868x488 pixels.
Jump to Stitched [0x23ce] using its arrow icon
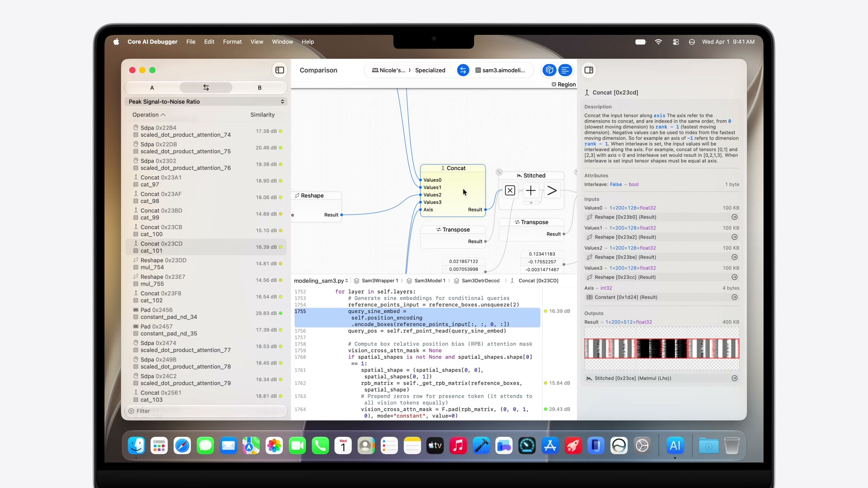click(735, 379)
